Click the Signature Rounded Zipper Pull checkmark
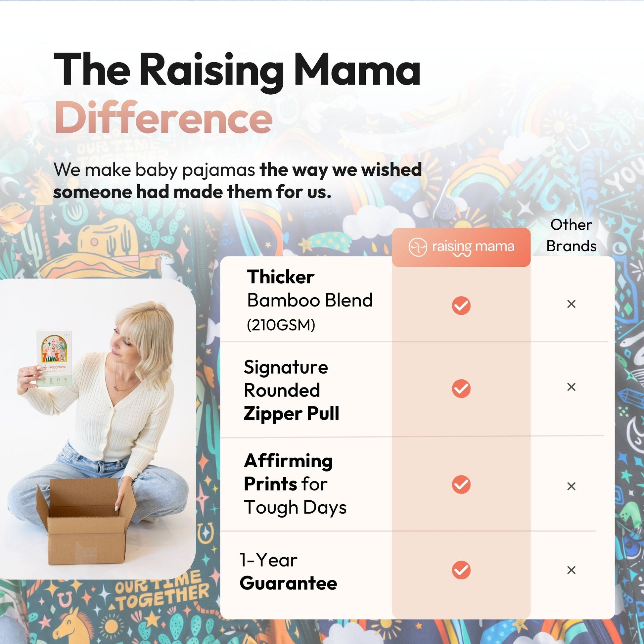Screen dimensions: 644x644 point(461,388)
